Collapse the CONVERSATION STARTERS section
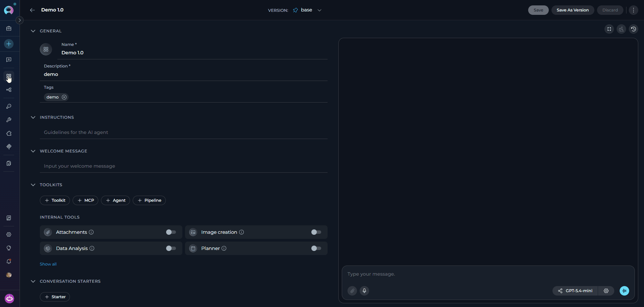Viewport: 644px width, 307px height. (33, 281)
